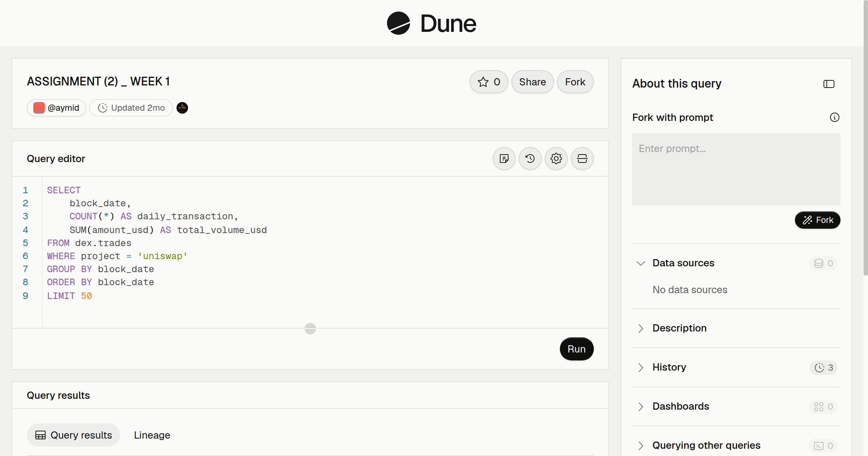This screenshot has width=868, height=456.
Task: Open the query notes icon in editor toolbar
Action: coord(504,159)
